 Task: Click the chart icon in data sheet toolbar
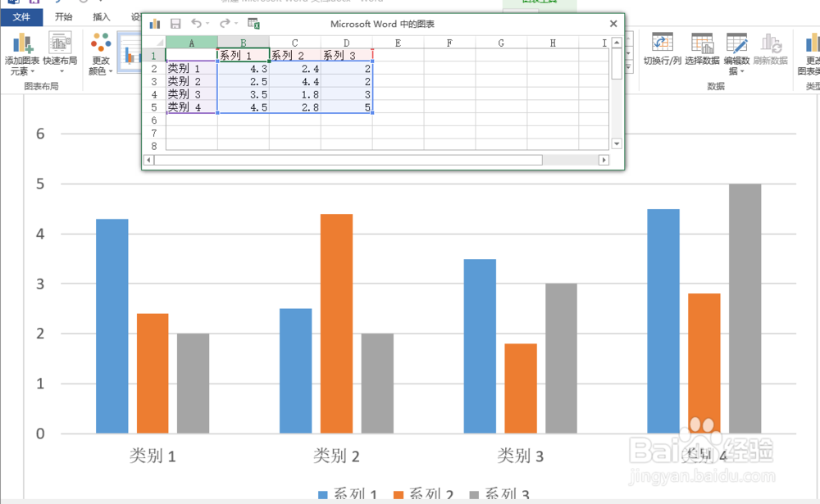click(x=155, y=24)
